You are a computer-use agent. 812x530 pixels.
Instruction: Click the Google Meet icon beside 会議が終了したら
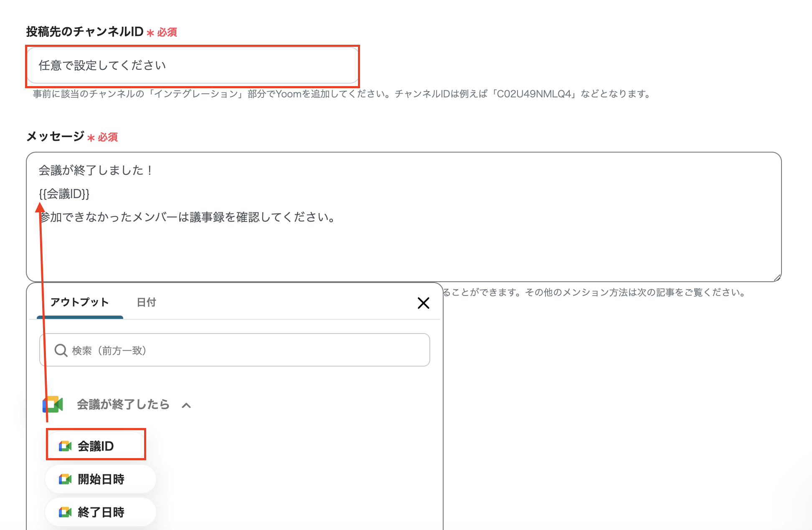click(53, 405)
